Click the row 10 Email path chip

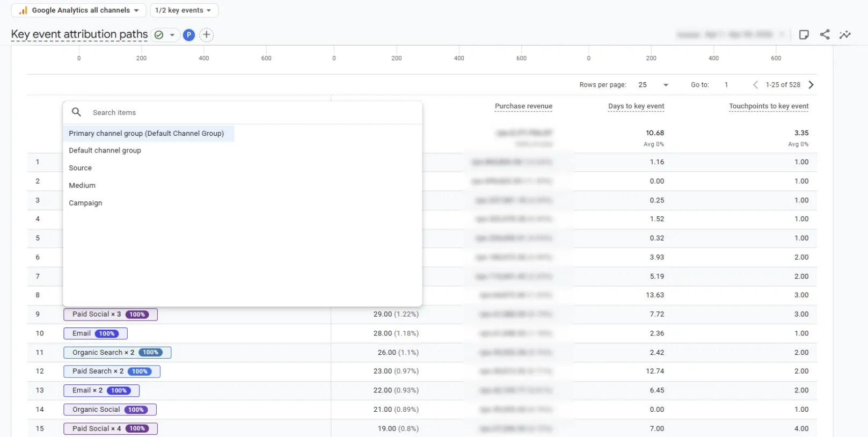[x=95, y=333]
